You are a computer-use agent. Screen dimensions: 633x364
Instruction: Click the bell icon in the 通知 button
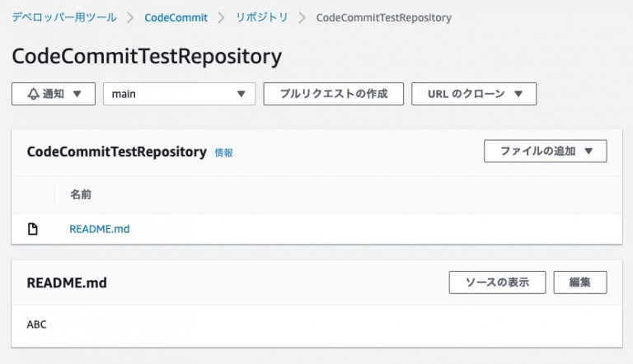(34, 94)
